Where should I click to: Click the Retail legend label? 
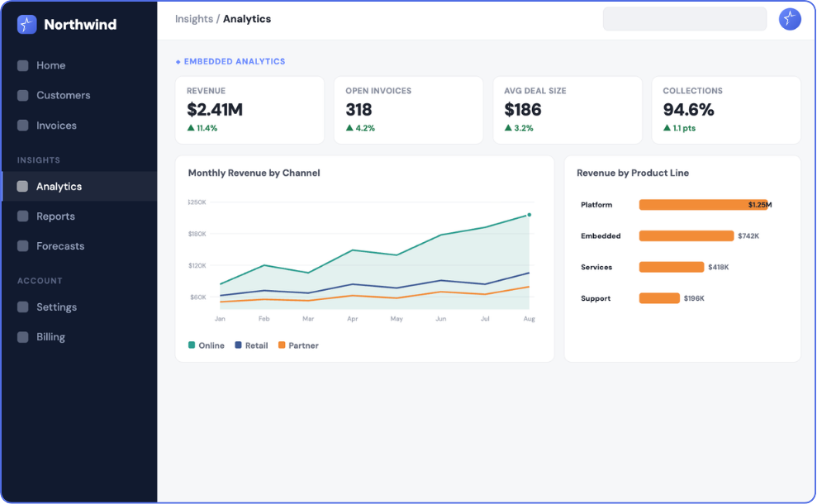point(256,345)
